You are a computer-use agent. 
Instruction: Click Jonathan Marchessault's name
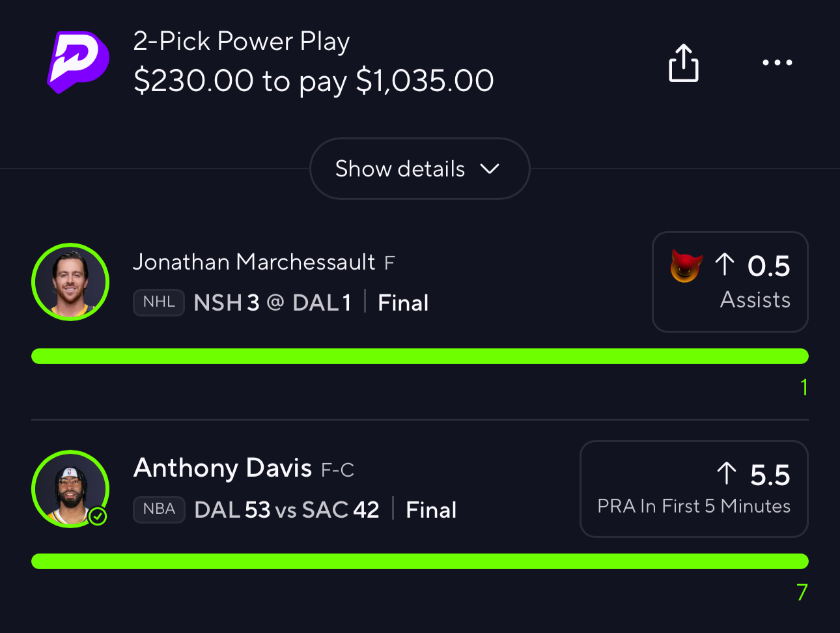[254, 262]
